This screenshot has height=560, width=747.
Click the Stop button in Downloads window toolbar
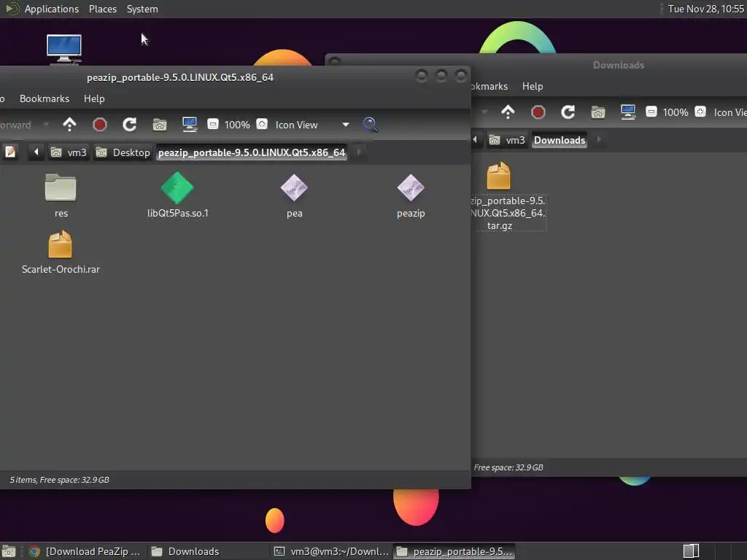(x=538, y=112)
